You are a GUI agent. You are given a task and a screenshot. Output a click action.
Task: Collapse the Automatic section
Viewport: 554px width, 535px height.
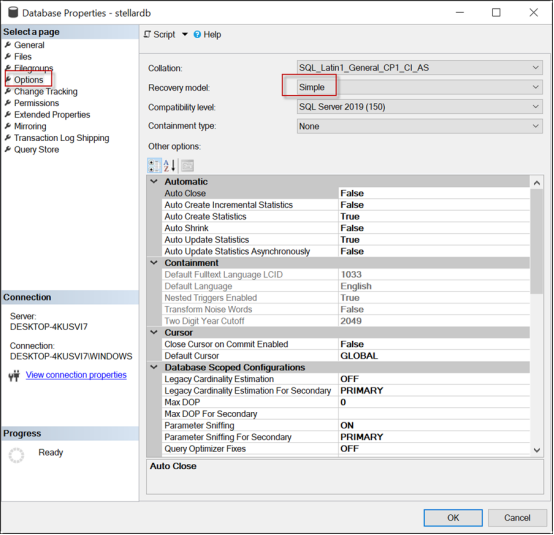point(154,181)
